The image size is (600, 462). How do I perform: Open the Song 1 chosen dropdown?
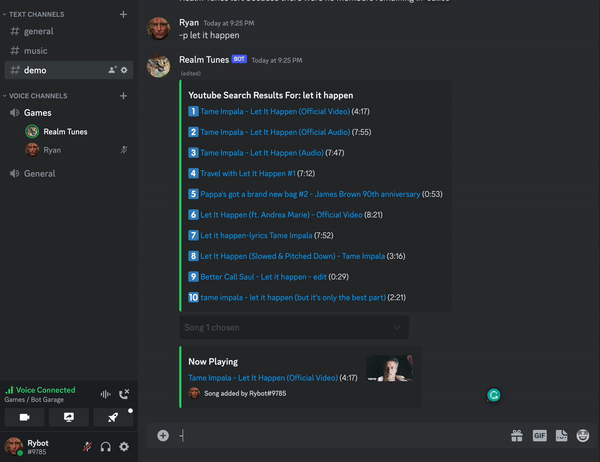(294, 327)
